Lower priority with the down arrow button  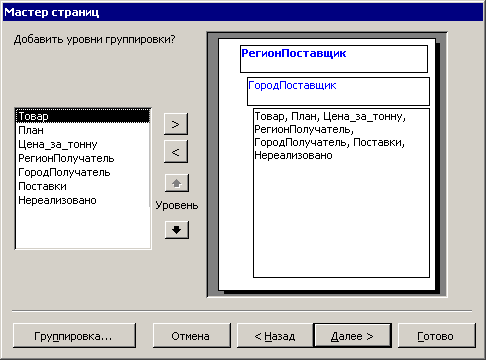click(177, 230)
